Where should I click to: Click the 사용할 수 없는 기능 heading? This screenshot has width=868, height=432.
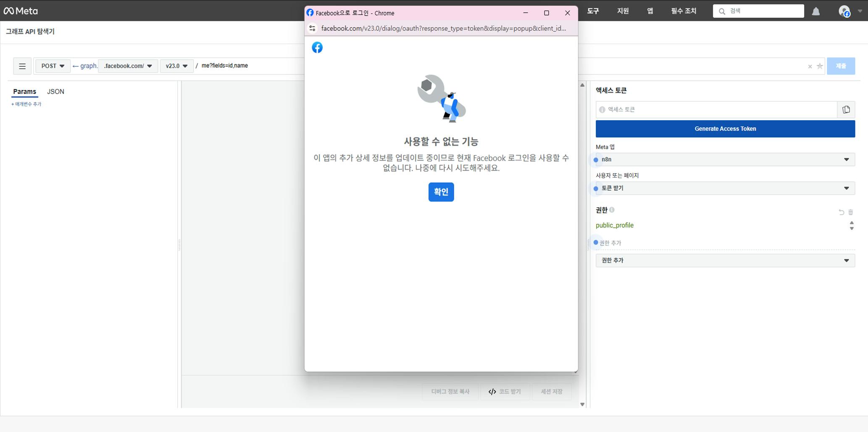(441, 142)
